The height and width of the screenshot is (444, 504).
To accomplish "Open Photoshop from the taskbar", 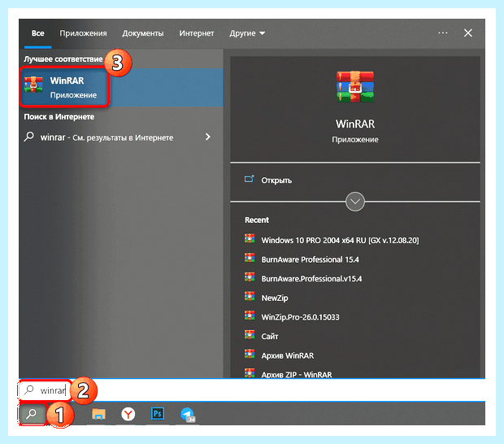I will (158, 414).
